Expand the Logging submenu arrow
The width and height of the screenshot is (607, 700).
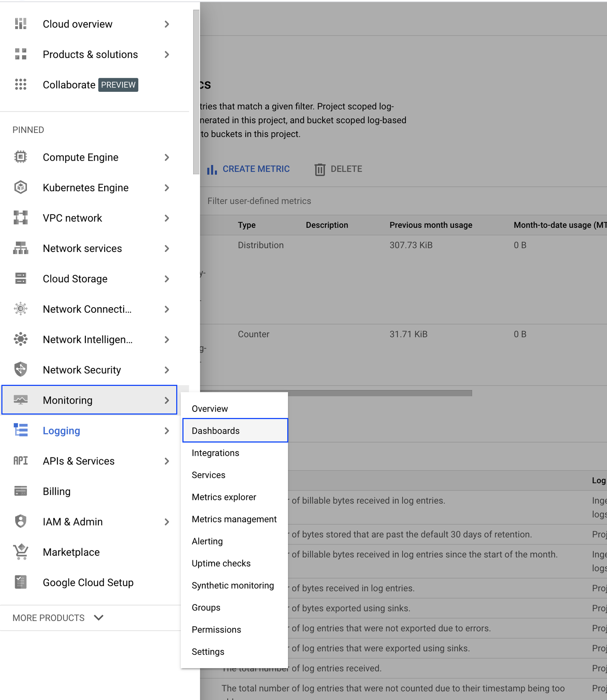tap(167, 430)
